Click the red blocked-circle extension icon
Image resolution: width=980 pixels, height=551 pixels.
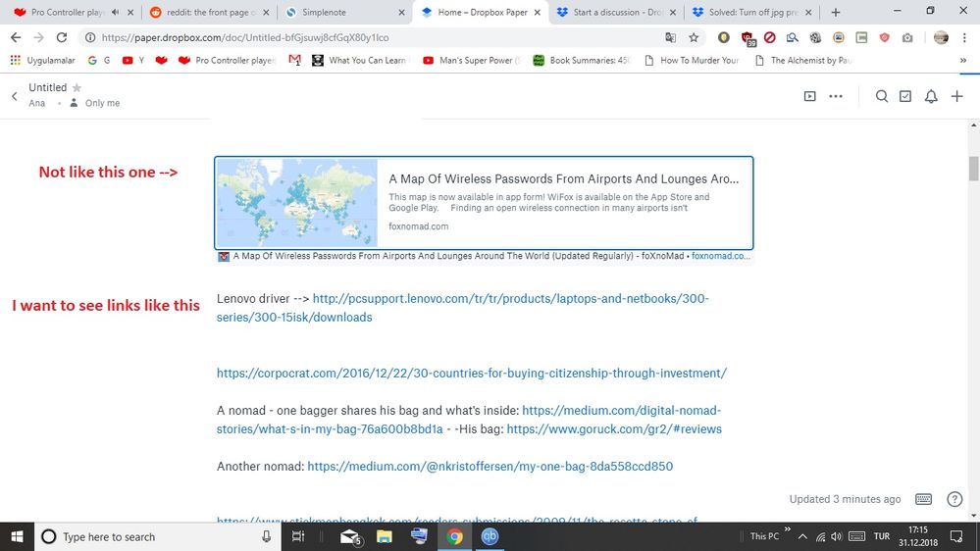click(769, 37)
